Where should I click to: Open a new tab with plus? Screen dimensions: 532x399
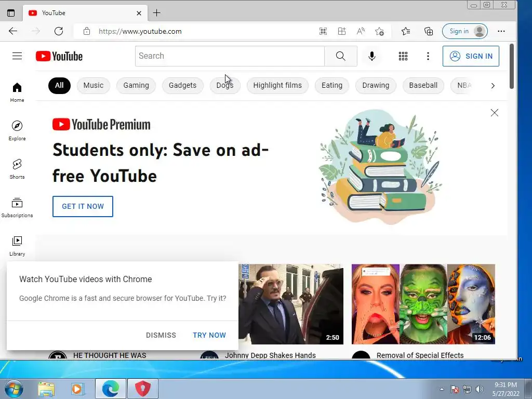pyautogui.click(x=156, y=13)
